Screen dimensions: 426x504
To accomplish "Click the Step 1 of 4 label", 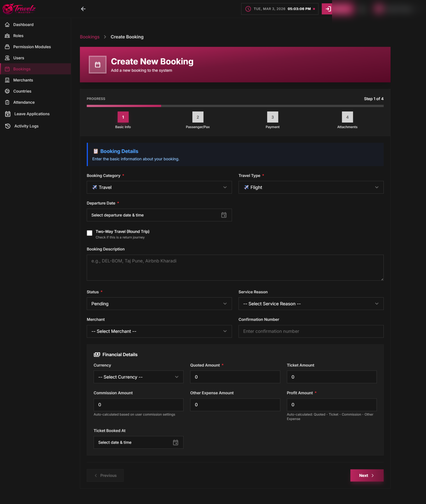I will 374,99.
